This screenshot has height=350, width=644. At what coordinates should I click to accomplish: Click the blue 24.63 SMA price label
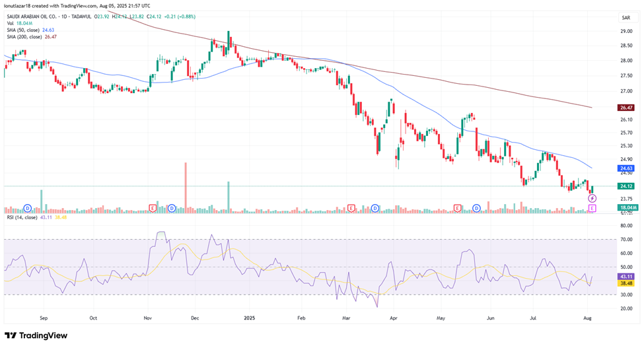pos(626,168)
